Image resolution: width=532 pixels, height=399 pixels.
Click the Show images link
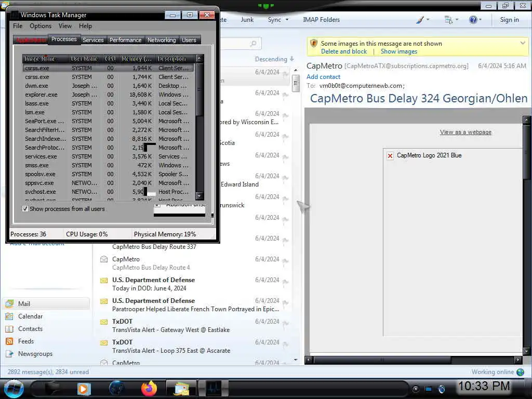(398, 51)
